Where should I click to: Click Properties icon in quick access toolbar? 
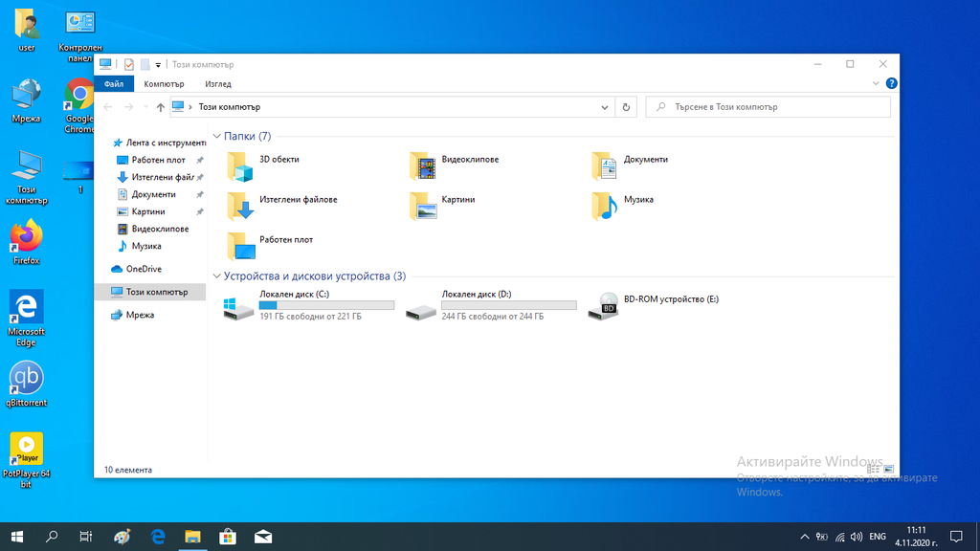click(128, 64)
